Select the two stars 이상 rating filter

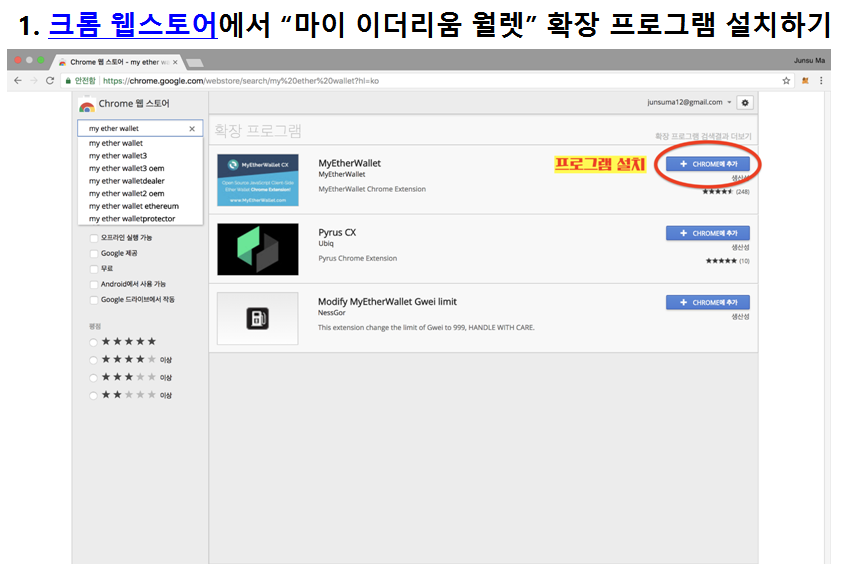(x=93, y=395)
